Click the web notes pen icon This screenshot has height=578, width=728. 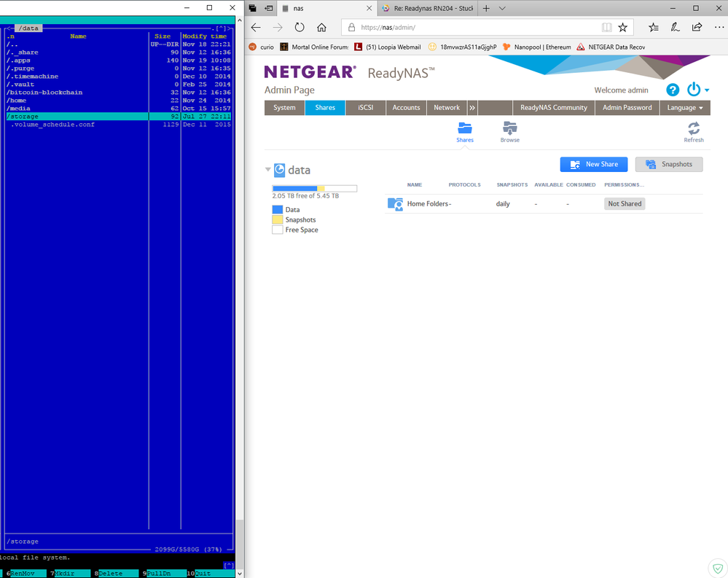(x=675, y=28)
